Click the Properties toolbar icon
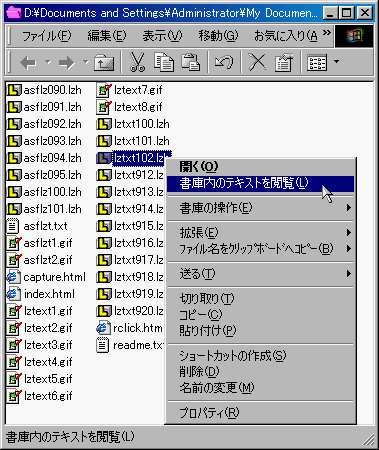379x450 pixels. click(x=284, y=62)
